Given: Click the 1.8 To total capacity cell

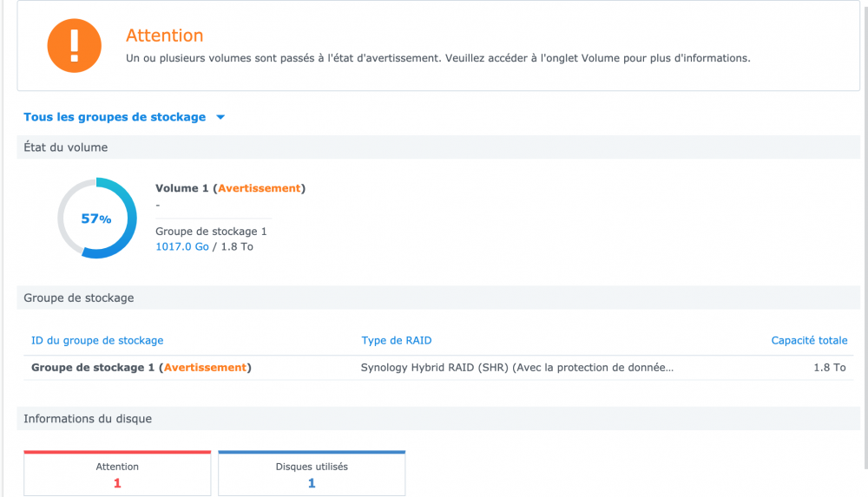Looking at the screenshot, I should point(829,368).
